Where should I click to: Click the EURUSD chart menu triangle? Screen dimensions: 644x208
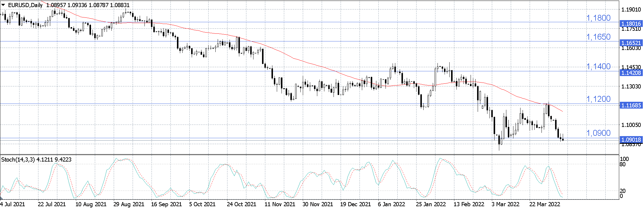(x=3, y=5)
